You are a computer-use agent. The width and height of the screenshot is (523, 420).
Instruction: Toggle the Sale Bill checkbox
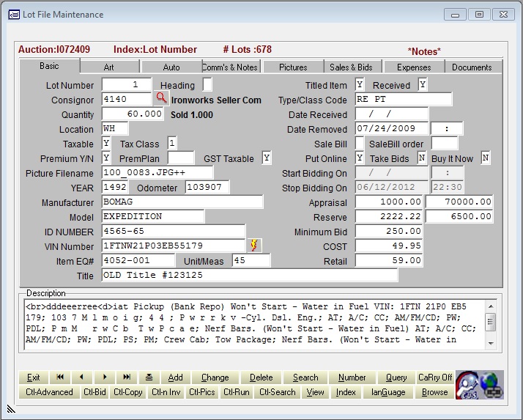[x=360, y=144]
